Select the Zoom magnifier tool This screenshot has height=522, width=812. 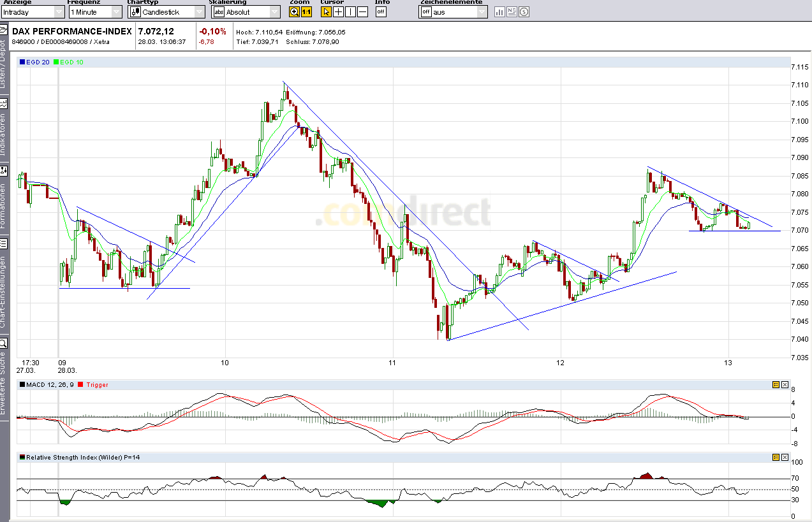(294, 11)
